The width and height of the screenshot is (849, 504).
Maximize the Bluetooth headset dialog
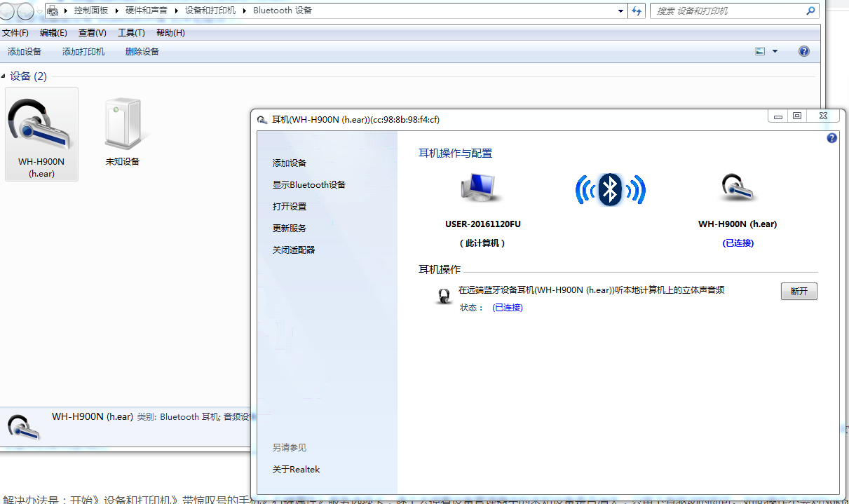[797, 116]
